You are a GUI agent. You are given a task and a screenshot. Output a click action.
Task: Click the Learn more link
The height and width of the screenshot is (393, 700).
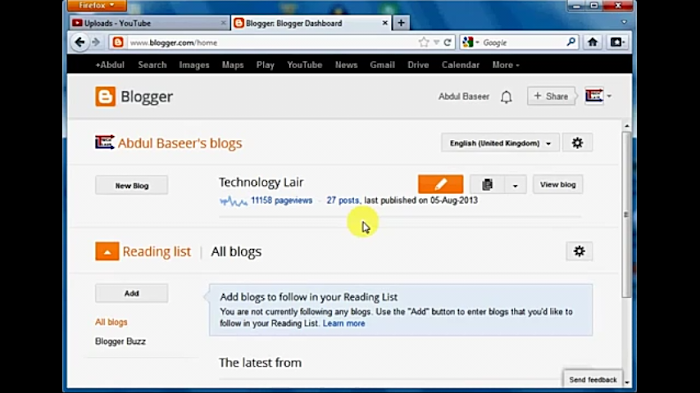point(344,323)
